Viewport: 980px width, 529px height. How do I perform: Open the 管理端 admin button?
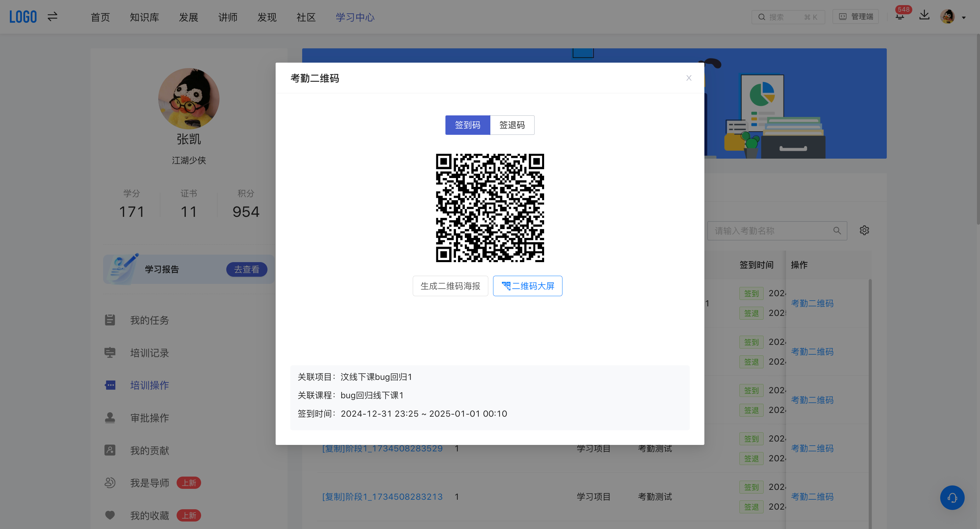pyautogui.click(x=855, y=17)
